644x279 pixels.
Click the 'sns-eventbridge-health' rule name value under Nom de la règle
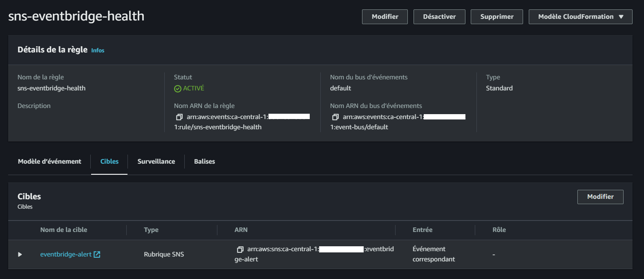[51, 88]
